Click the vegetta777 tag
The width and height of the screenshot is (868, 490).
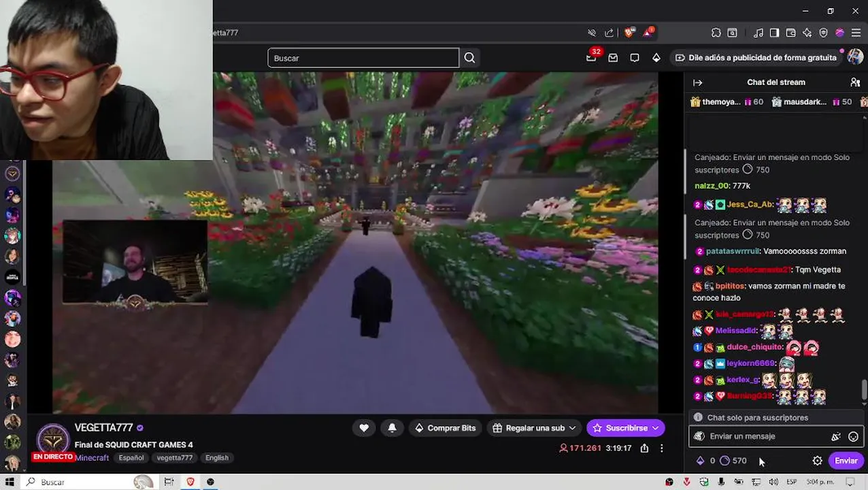[x=175, y=458]
